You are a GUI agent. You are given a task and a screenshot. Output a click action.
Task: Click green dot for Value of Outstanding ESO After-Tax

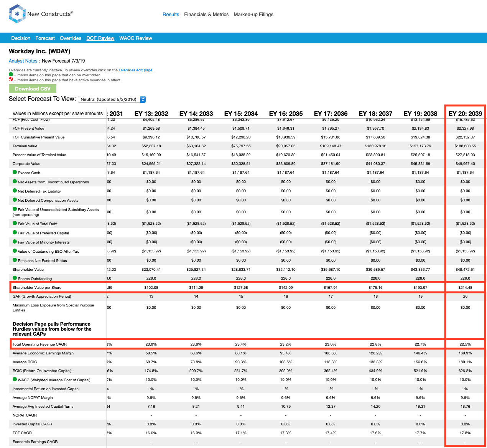(x=15, y=251)
